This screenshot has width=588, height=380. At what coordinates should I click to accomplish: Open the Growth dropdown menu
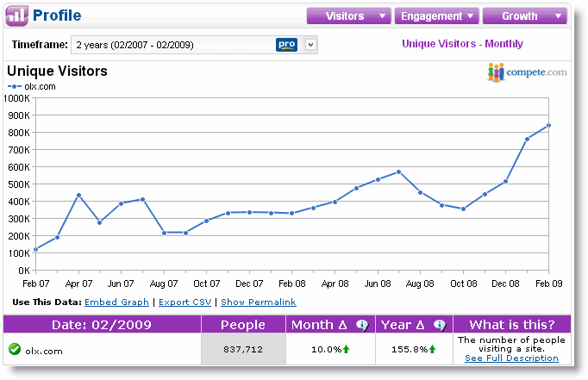524,16
